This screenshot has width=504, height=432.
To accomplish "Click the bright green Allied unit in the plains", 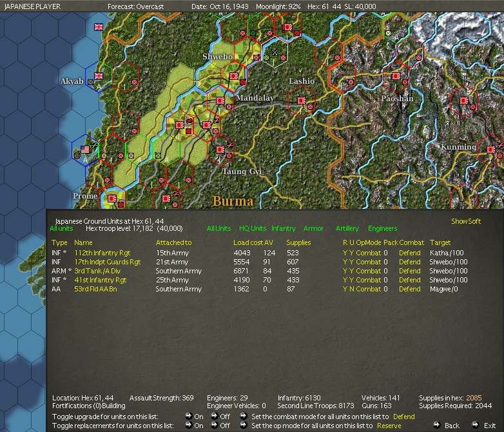I will [158, 155].
